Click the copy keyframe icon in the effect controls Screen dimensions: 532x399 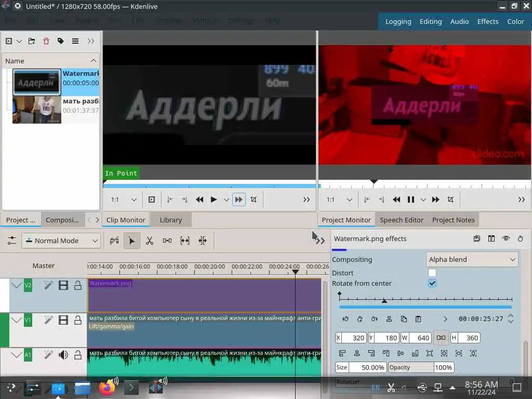404,319
